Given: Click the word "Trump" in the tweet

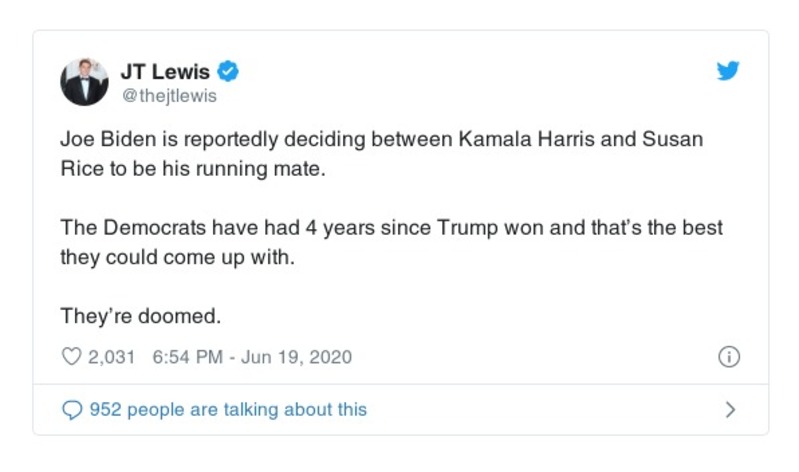Looking at the screenshot, I should point(470,227).
